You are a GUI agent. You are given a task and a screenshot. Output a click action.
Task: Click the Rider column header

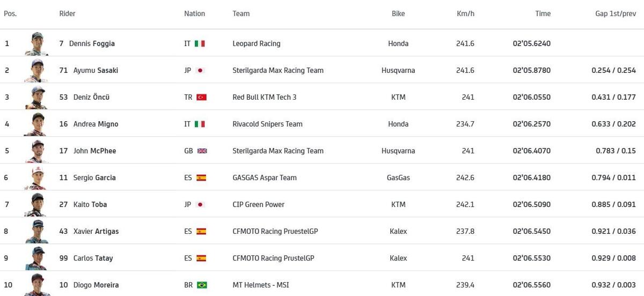pos(67,13)
